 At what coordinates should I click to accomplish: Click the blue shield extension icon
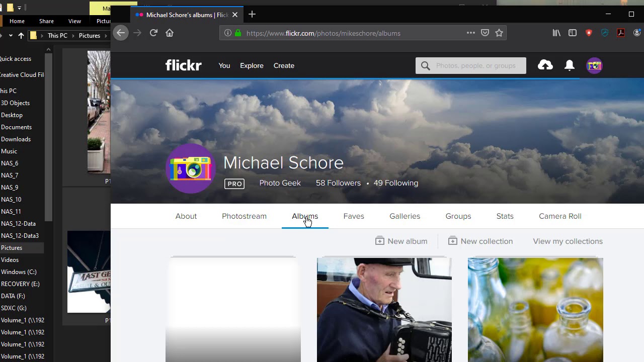[x=605, y=33]
